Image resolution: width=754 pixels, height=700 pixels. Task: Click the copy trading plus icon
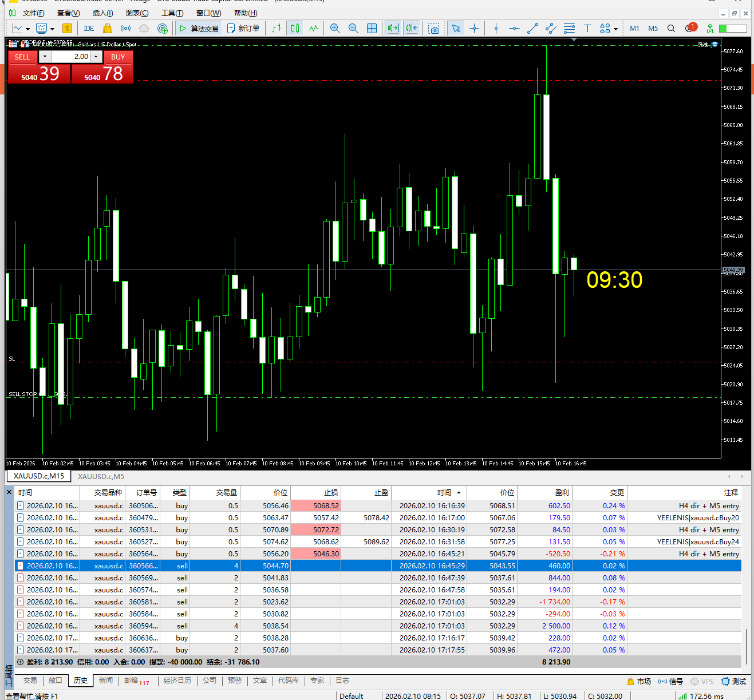coord(163,28)
